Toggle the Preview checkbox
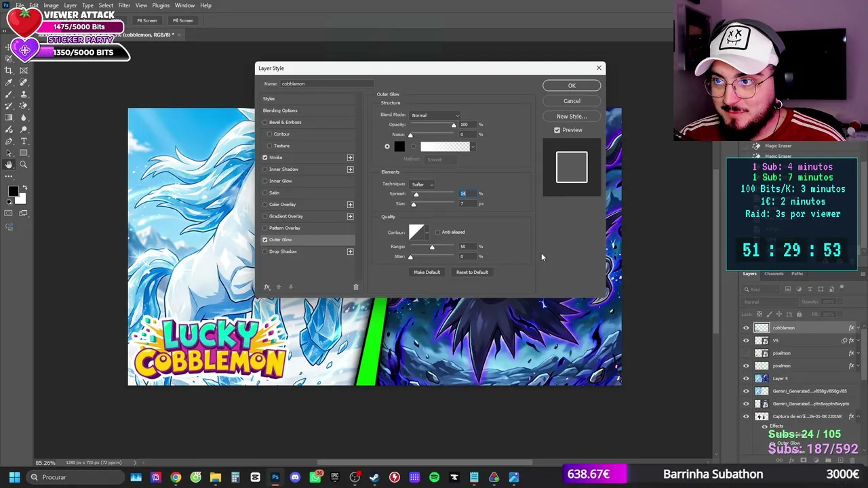Image resolution: width=868 pixels, height=488 pixels. 557,130
